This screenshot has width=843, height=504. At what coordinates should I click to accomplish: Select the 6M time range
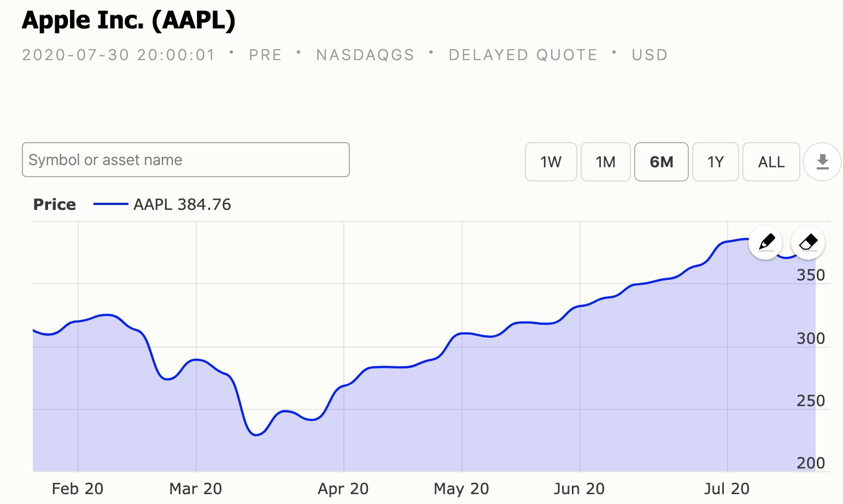[661, 162]
